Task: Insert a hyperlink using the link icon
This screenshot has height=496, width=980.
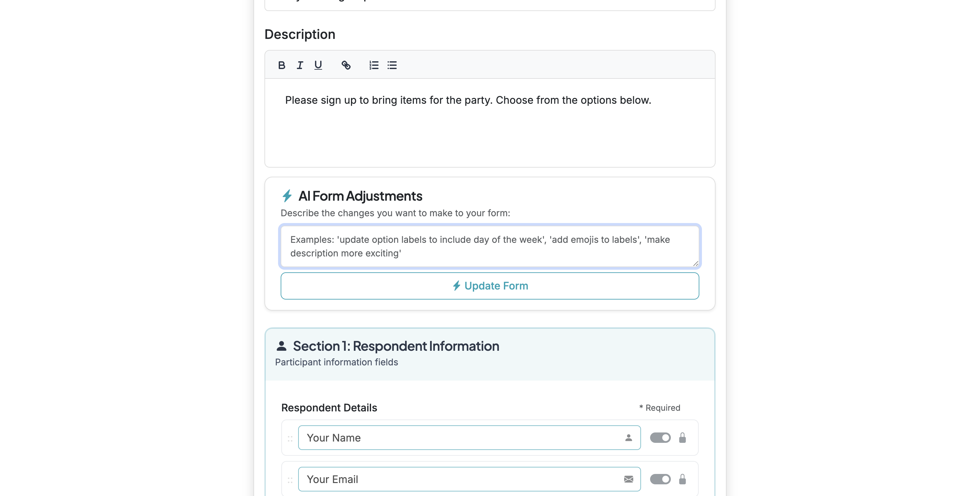Action: [346, 65]
